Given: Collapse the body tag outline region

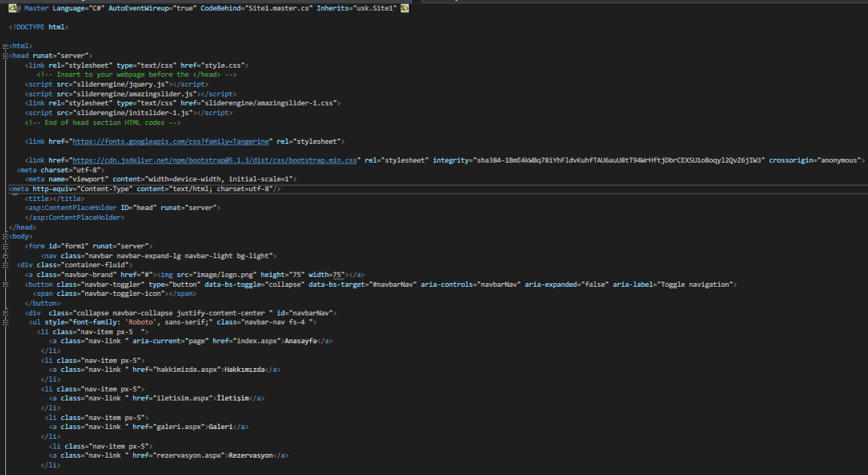Looking at the screenshot, I should [x=5, y=236].
